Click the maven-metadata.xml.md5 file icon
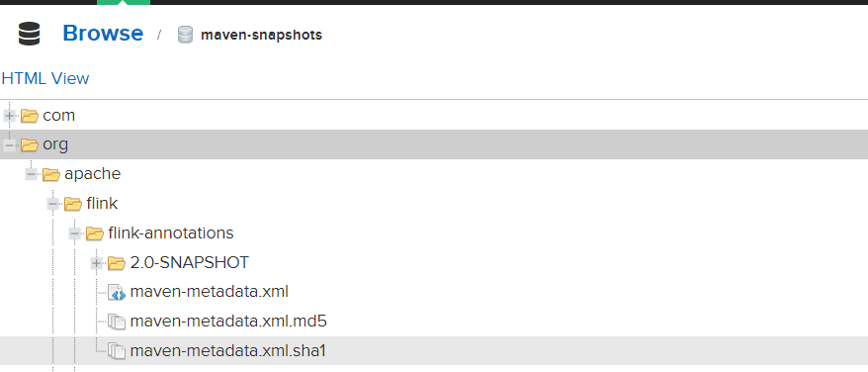The width and height of the screenshot is (868, 372). (x=117, y=322)
